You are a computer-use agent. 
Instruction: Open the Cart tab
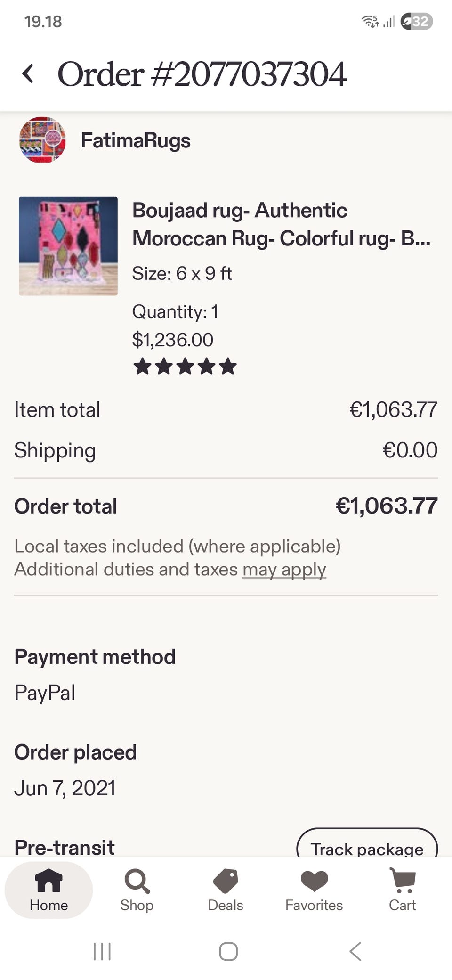coord(402,890)
